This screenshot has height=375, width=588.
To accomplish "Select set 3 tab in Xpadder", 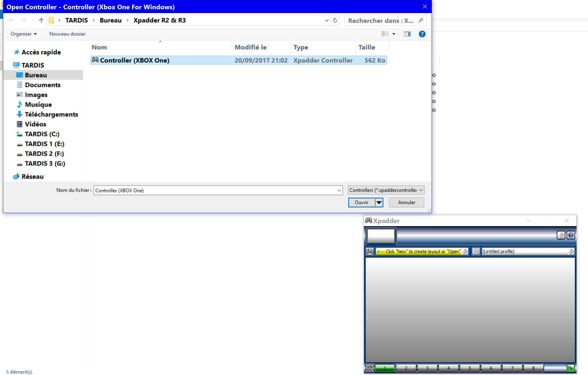I will (x=427, y=368).
